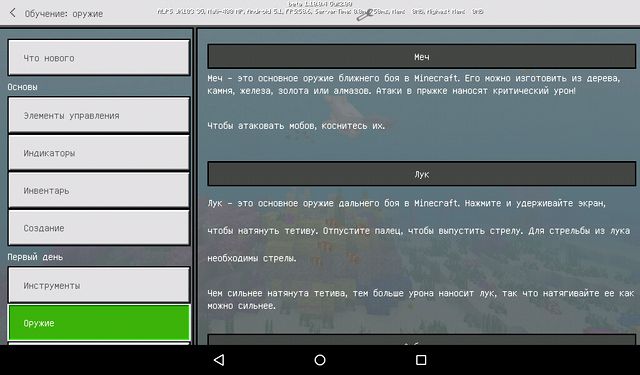
Task: Tap the Android back navigation button
Action: 219,359
